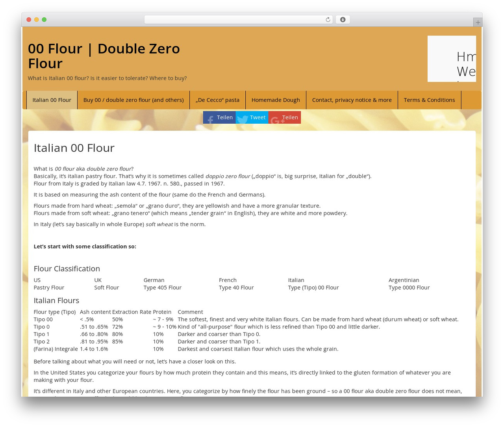Click the macOS yellow minimize window button
504x427 pixels.
pyautogui.click(x=36, y=20)
